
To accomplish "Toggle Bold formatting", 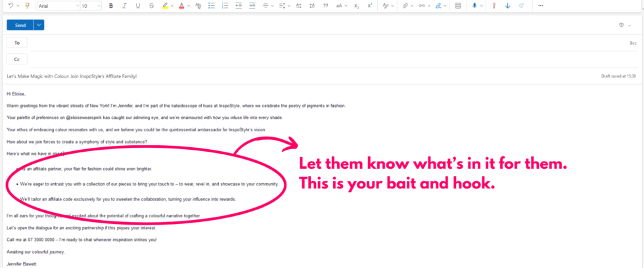I will coord(111,6).
